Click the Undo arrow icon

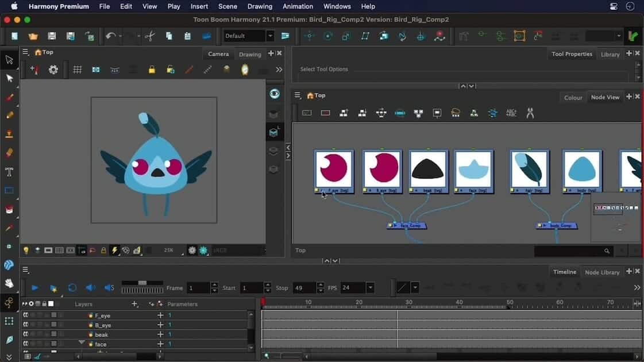click(x=110, y=36)
